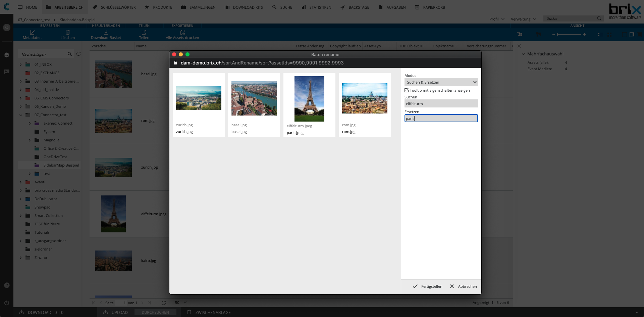Focus the Ersetzen field containing paris

click(x=441, y=118)
